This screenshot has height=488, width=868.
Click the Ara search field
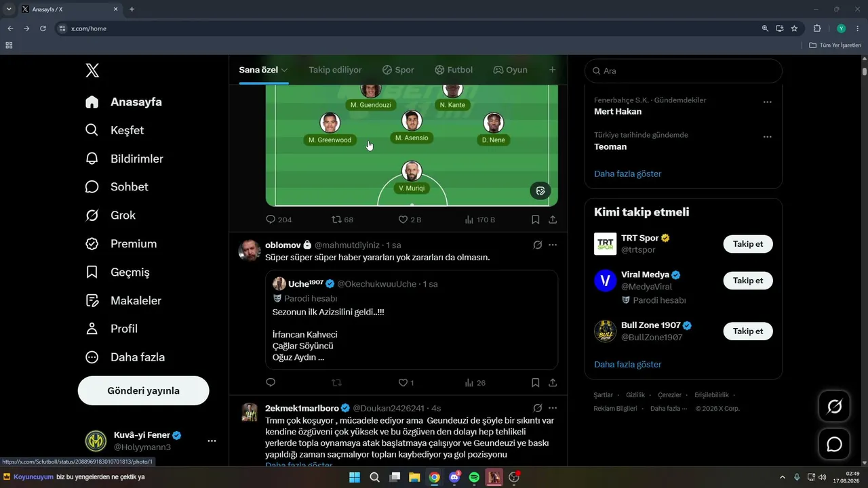pos(684,70)
